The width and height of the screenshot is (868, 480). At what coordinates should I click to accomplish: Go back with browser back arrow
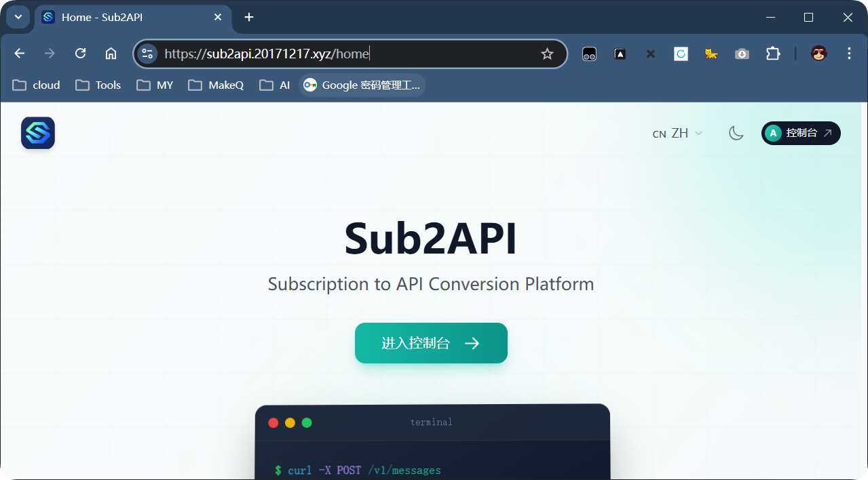20,54
